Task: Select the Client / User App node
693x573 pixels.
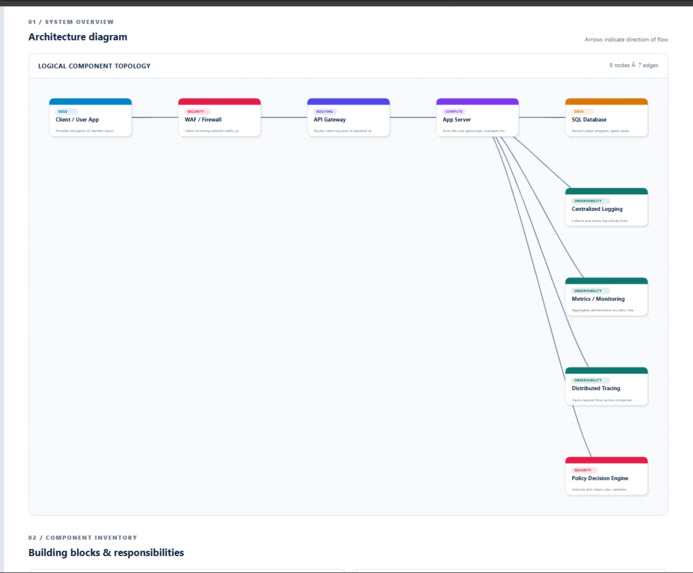Action: pyautogui.click(x=91, y=117)
